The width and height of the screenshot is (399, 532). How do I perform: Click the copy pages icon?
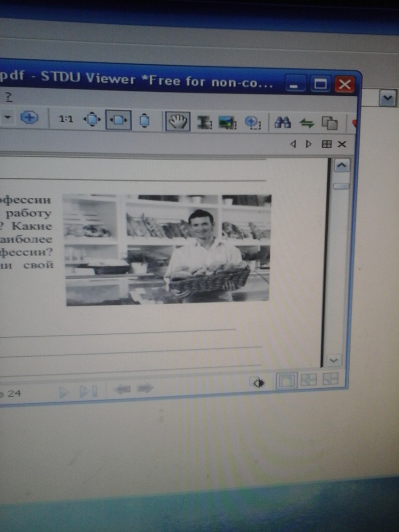(329, 124)
